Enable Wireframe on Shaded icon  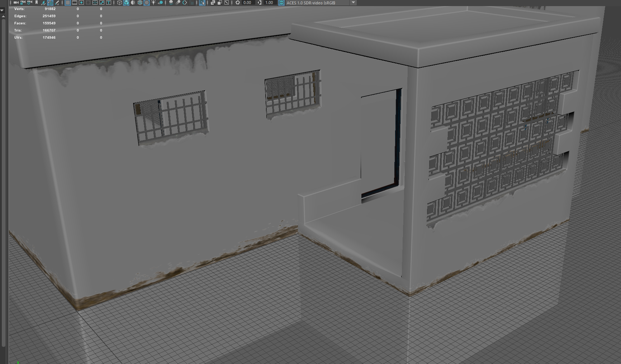tap(140, 3)
